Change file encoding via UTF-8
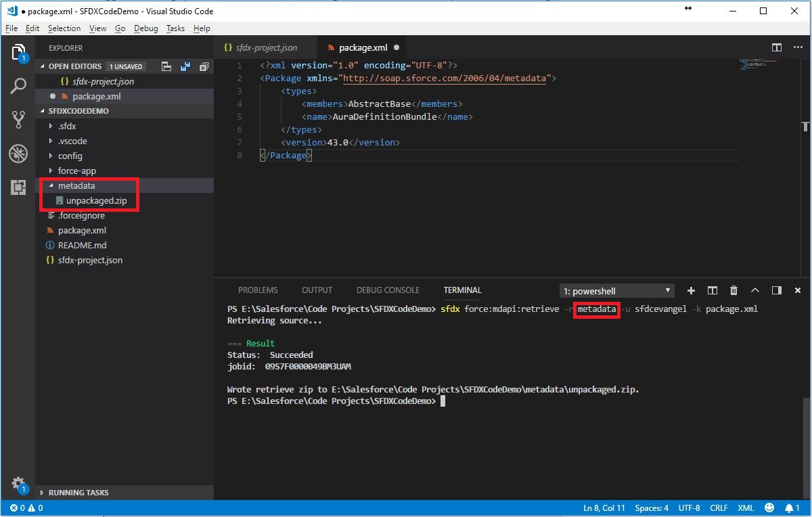 coord(689,508)
